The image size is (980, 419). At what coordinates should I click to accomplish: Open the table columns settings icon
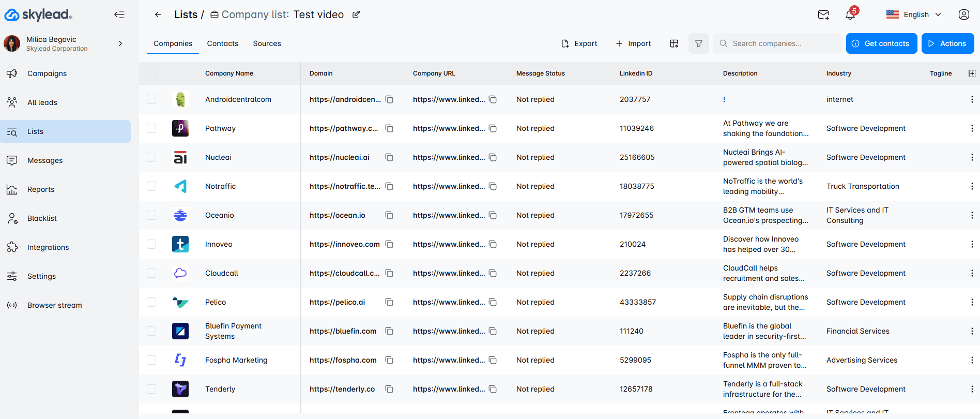point(674,43)
